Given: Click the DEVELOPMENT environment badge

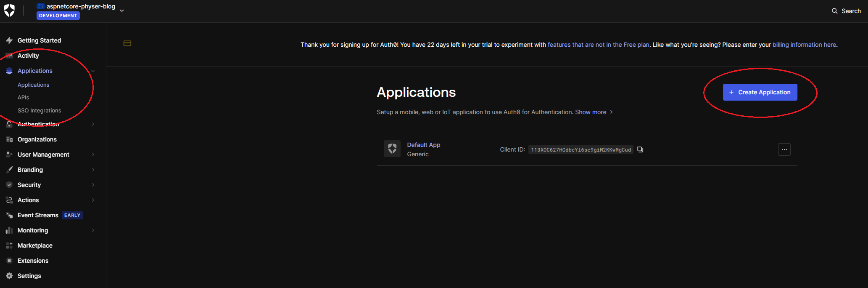Looking at the screenshot, I should [58, 16].
